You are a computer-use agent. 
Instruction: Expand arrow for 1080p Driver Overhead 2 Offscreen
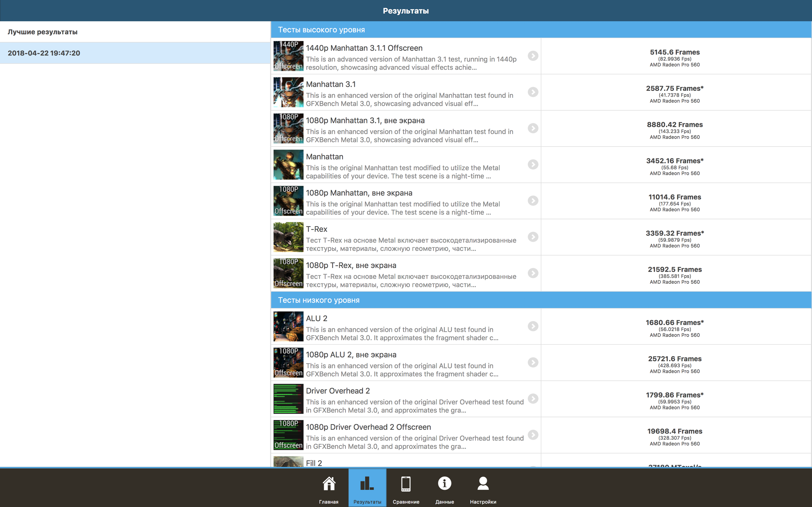click(533, 435)
